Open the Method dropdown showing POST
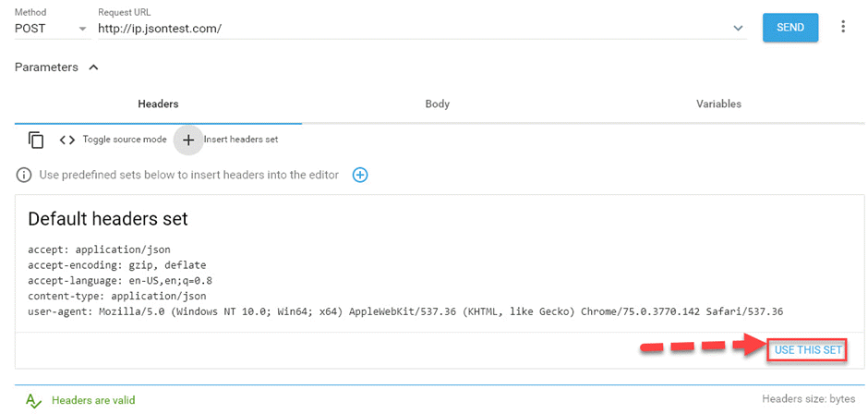Screen dimensions: 868x414 51,29
